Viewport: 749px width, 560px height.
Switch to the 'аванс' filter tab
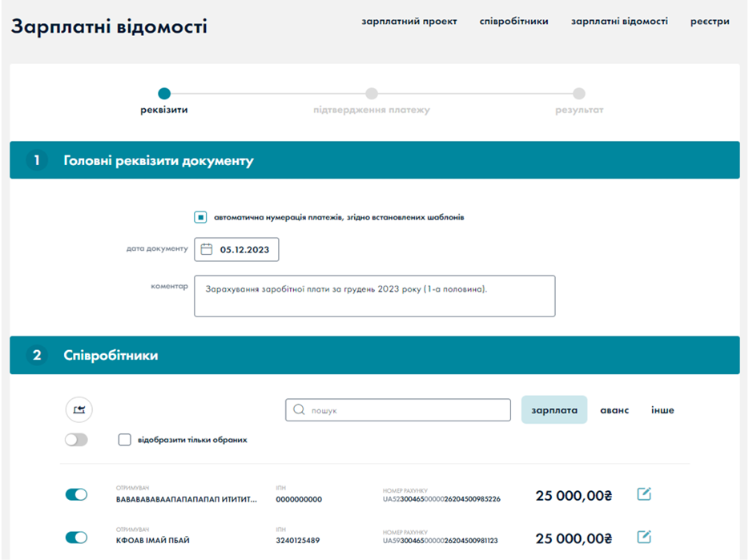click(613, 409)
